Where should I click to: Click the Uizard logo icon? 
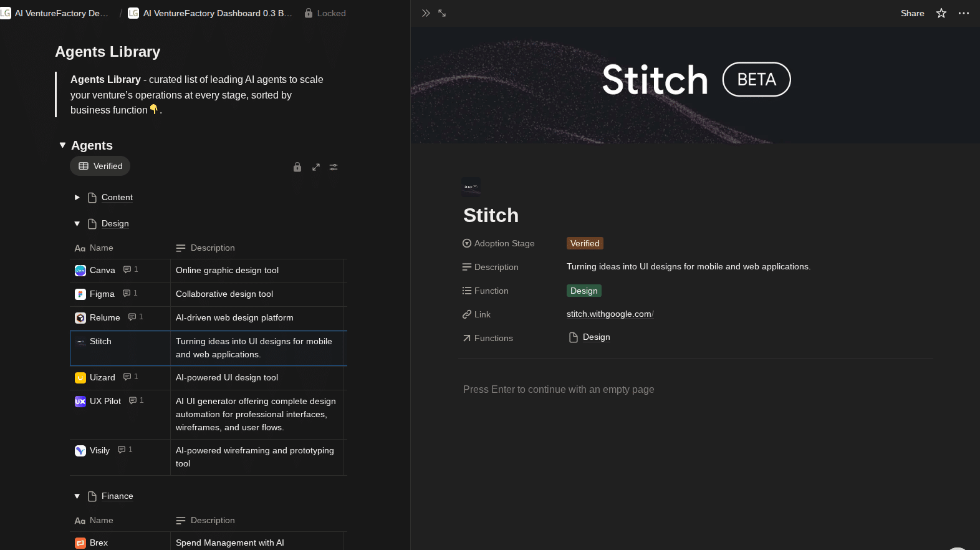tap(80, 378)
